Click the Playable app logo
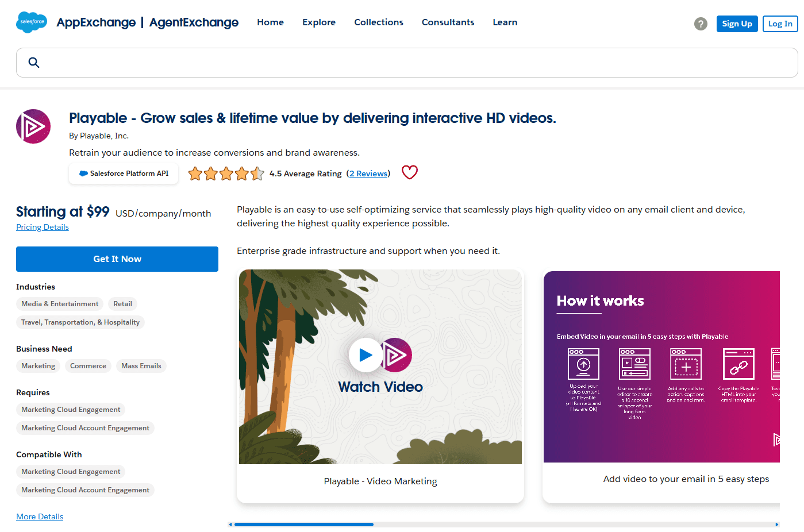Image resolution: width=804 pixels, height=532 pixels. pos(33,126)
